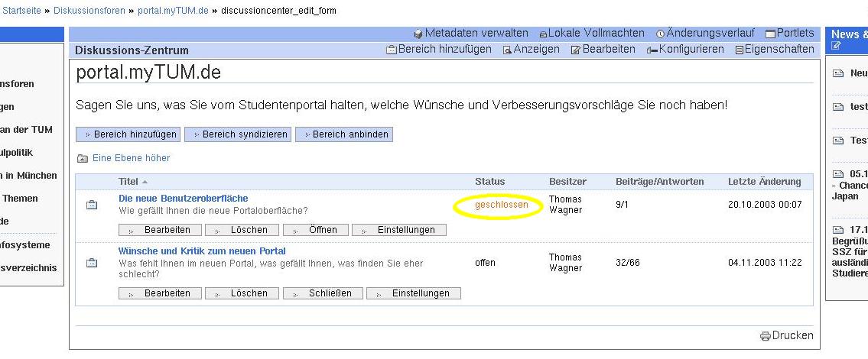Open the Wünsche und Kritik zum neuen Portal link
The height and width of the screenshot is (359, 868).
(202, 251)
